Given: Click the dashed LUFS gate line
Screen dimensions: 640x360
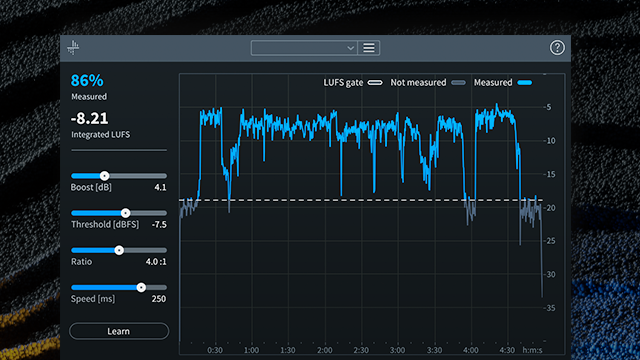Looking at the screenshot, I should click(x=361, y=200).
